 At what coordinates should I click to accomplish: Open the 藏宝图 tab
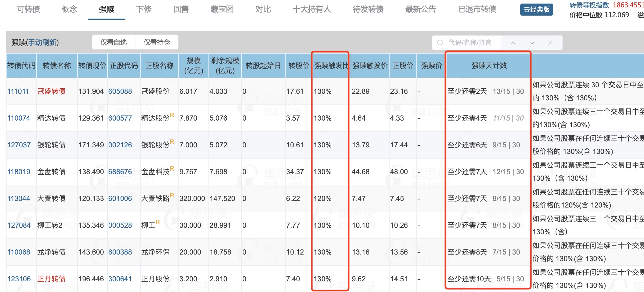pyautogui.click(x=222, y=9)
